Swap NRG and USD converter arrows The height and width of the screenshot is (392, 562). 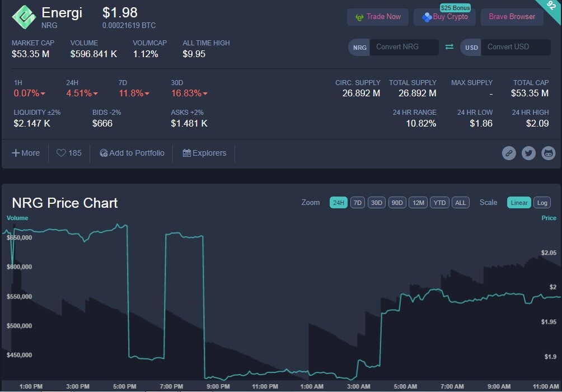point(449,47)
